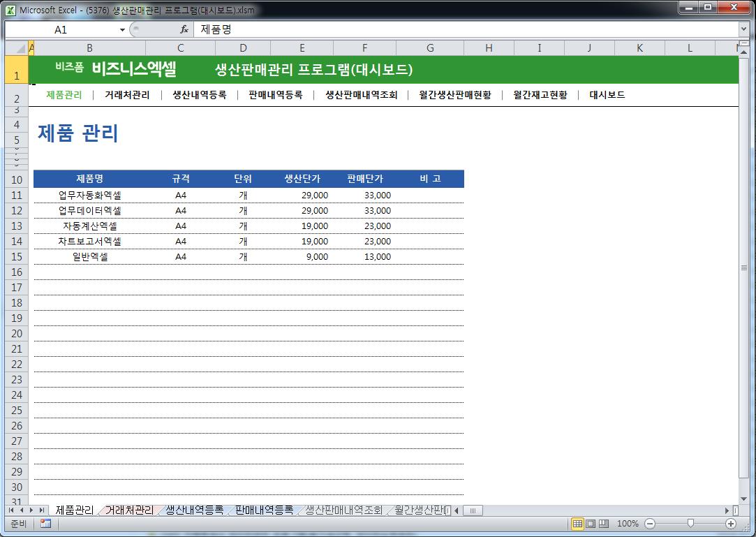Click the formula bar input field

point(461,29)
